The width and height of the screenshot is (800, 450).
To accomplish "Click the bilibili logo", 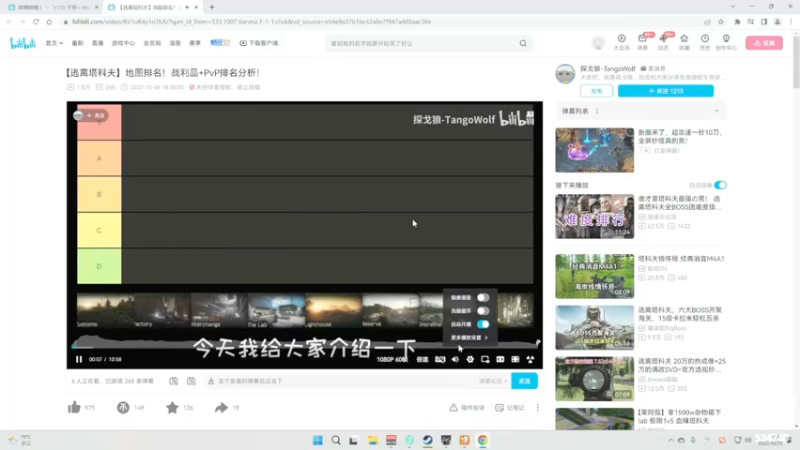I will (x=23, y=43).
